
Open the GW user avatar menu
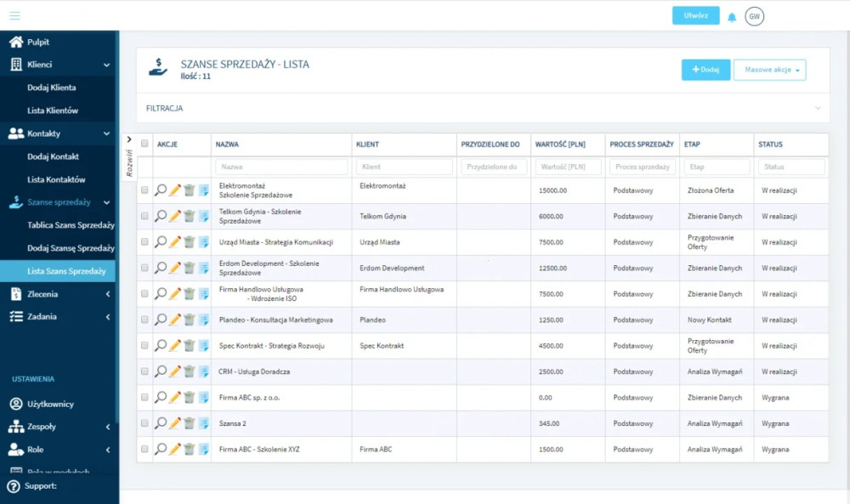[754, 16]
